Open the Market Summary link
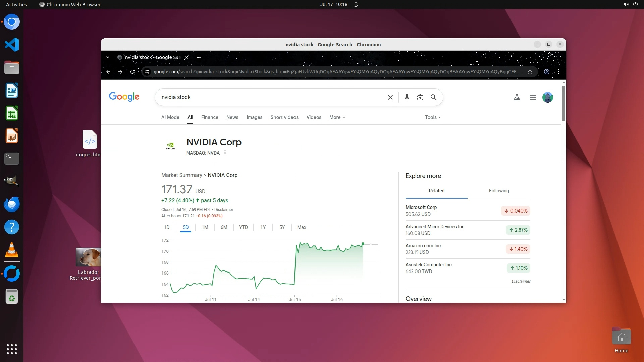 tap(181, 175)
